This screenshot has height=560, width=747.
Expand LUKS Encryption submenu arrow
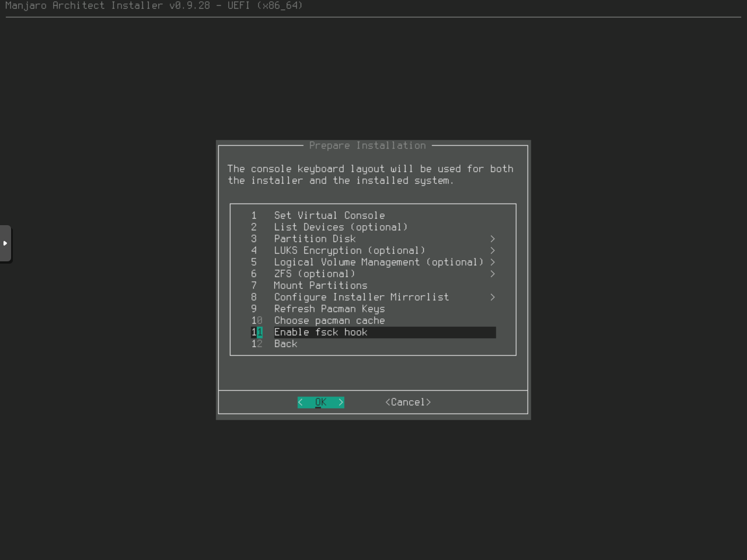pos(493,250)
